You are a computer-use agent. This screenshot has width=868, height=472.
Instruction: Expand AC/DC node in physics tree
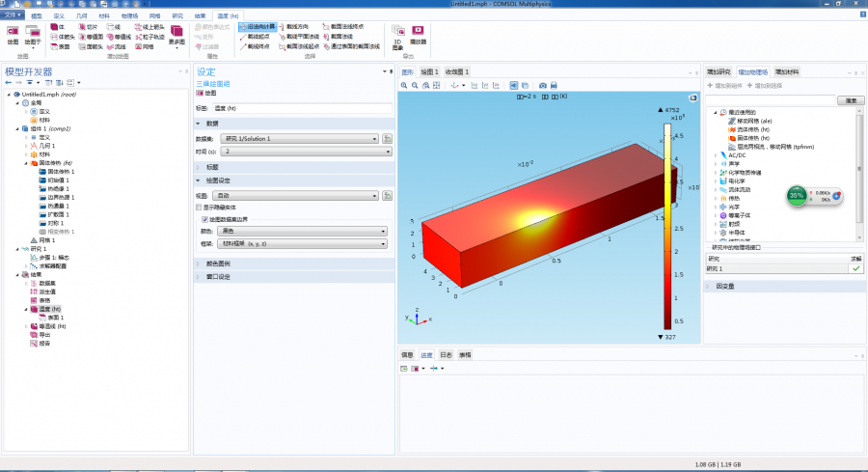[x=716, y=155]
